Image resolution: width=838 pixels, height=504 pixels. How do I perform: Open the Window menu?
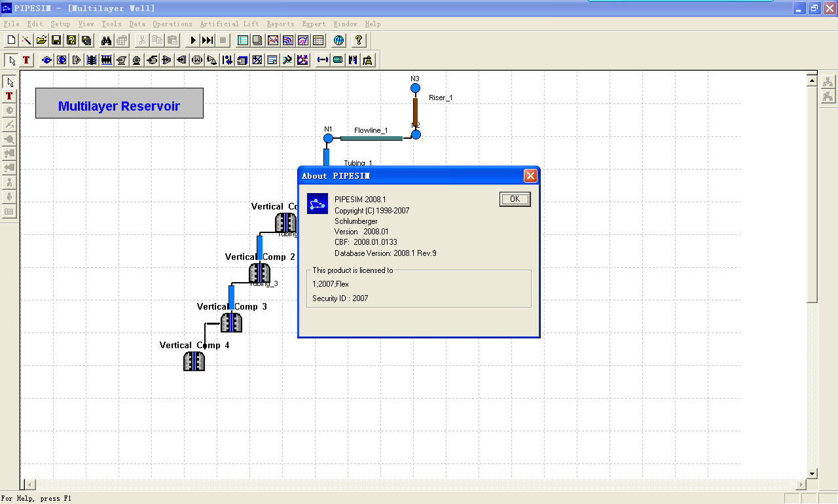(x=345, y=24)
